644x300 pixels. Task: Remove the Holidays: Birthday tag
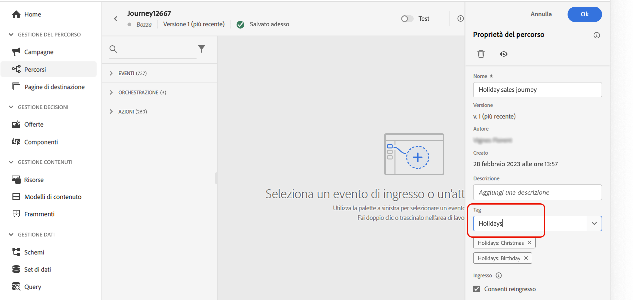(x=526, y=258)
